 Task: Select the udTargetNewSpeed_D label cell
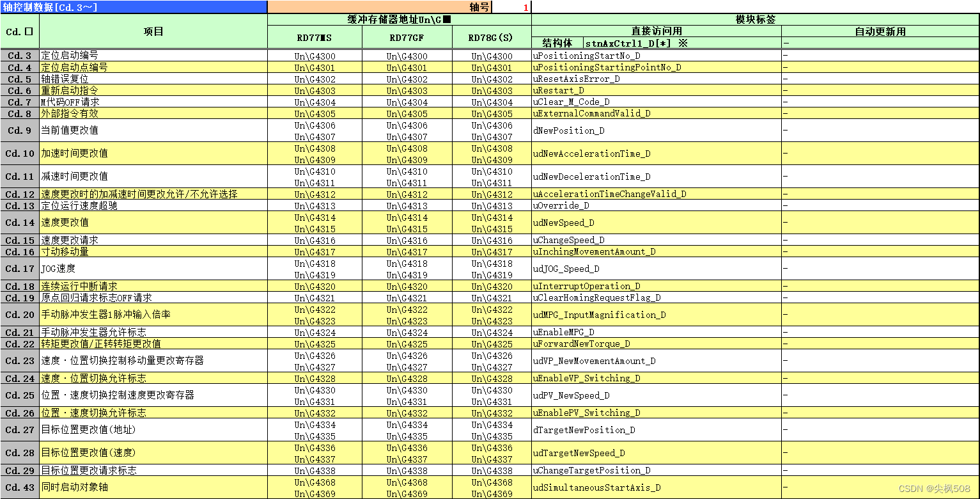click(657, 453)
